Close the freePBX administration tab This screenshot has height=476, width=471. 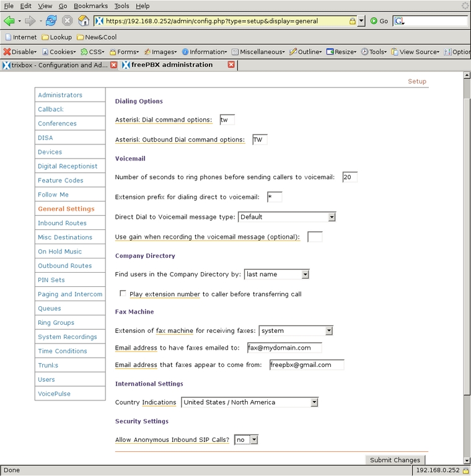[x=231, y=64]
